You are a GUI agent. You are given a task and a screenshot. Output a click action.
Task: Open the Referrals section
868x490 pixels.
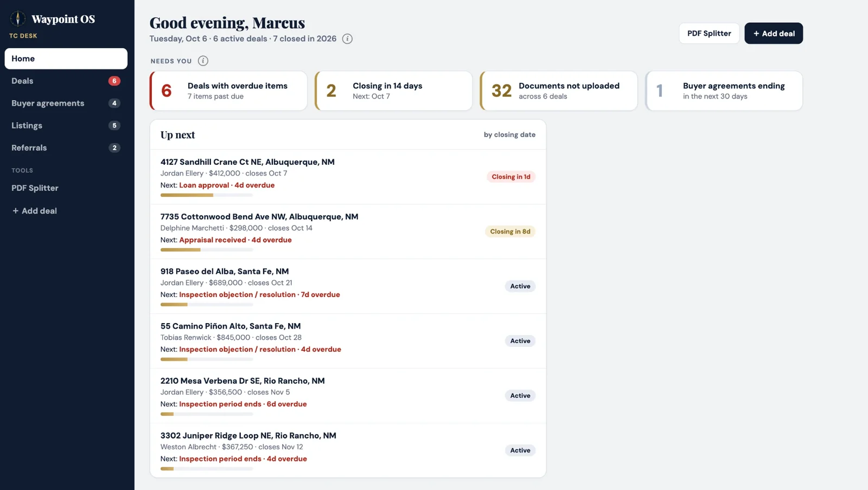click(66, 147)
